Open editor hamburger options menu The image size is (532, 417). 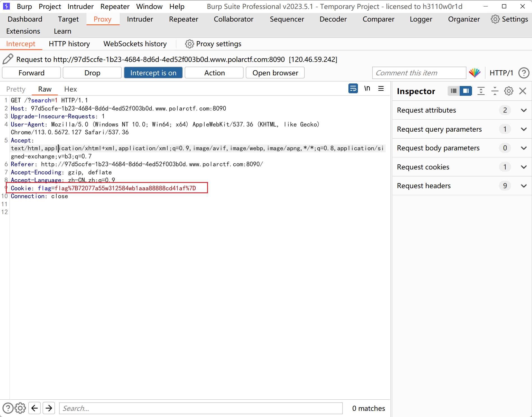coord(381,88)
